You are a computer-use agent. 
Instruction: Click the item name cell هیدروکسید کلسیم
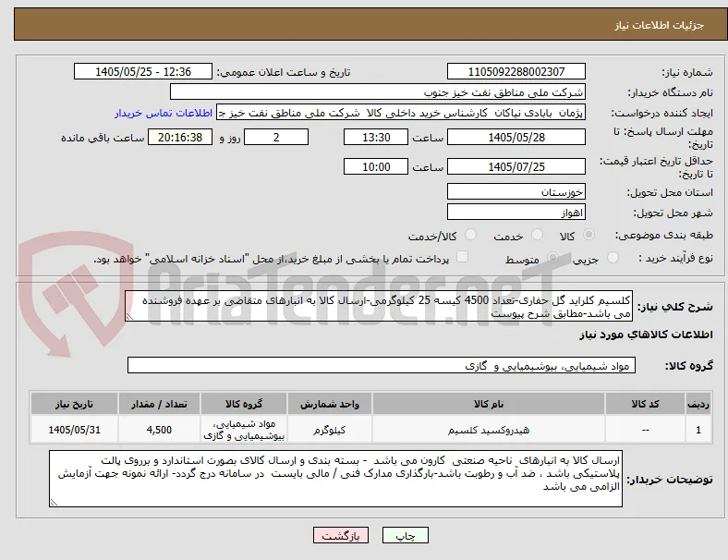coord(489,430)
